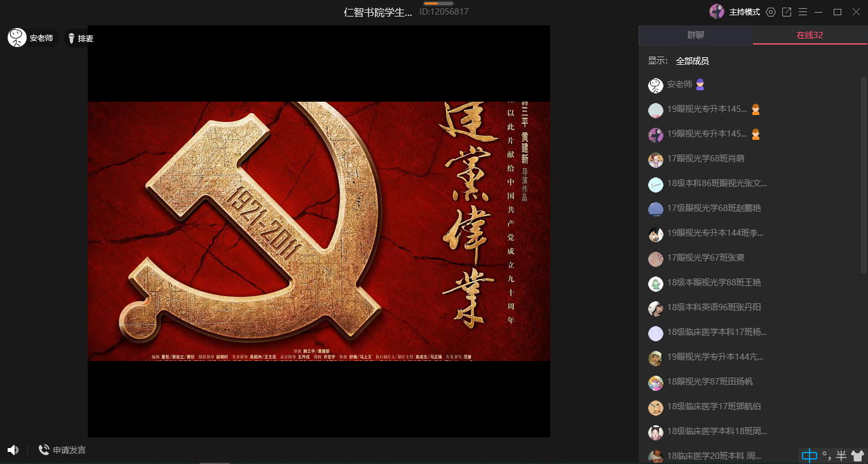The width and height of the screenshot is (868, 464).
Task: Open the 主持模式 mode dropdown
Action: pos(744,12)
